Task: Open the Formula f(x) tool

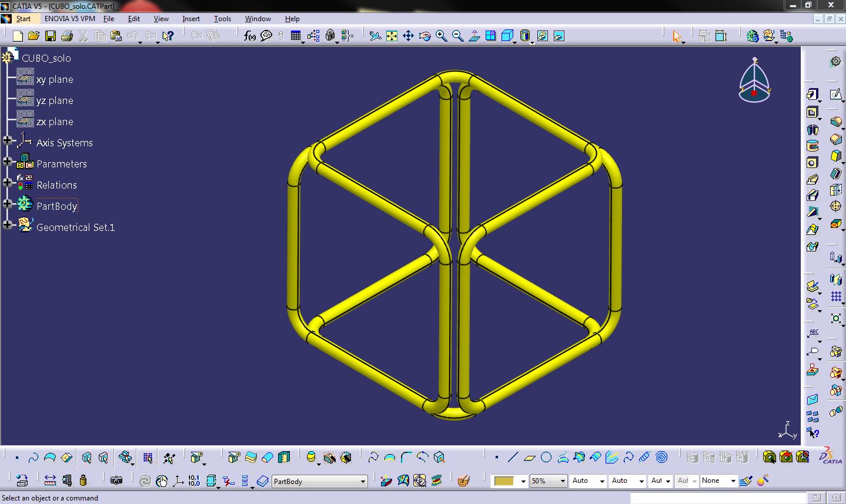Action: click(x=250, y=36)
